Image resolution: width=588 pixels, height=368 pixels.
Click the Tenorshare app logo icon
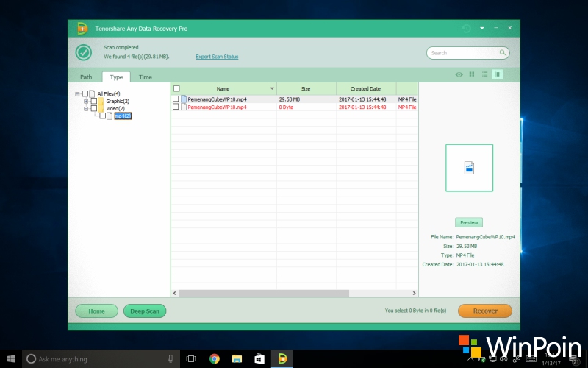point(82,29)
